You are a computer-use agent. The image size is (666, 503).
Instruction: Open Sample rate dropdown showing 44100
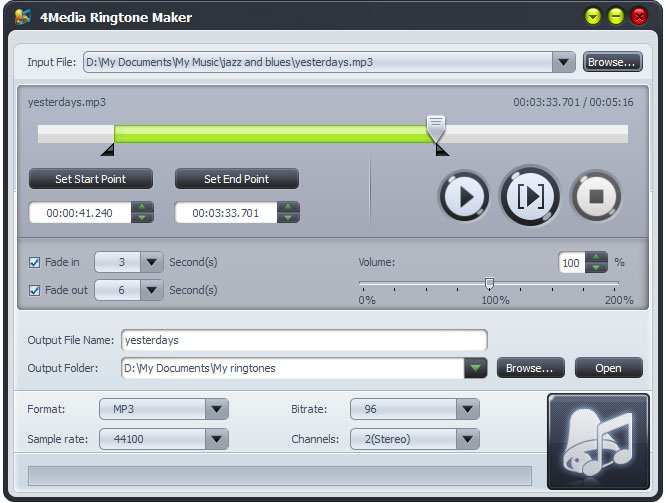pos(217,439)
